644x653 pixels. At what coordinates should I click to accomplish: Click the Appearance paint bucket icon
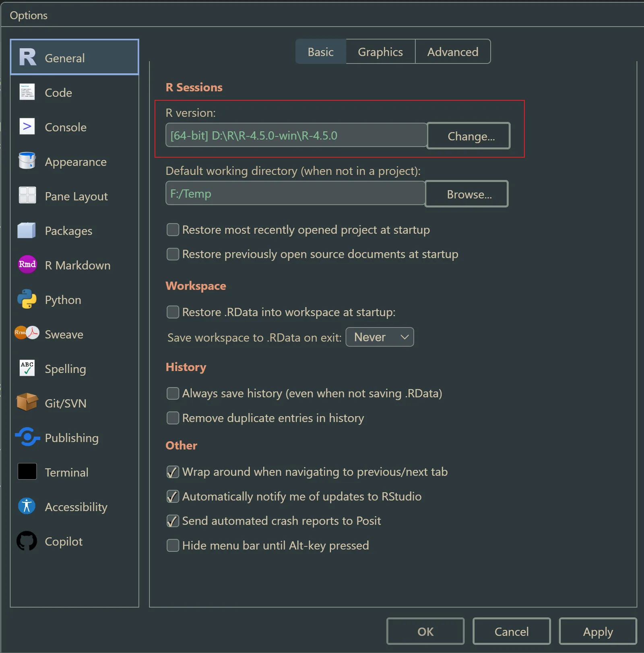pyautogui.click(x=27, y=161)
